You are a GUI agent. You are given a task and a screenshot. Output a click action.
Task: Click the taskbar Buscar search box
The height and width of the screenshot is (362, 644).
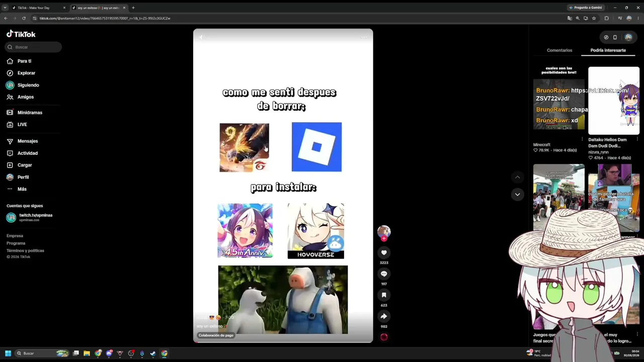coord(42,353)
